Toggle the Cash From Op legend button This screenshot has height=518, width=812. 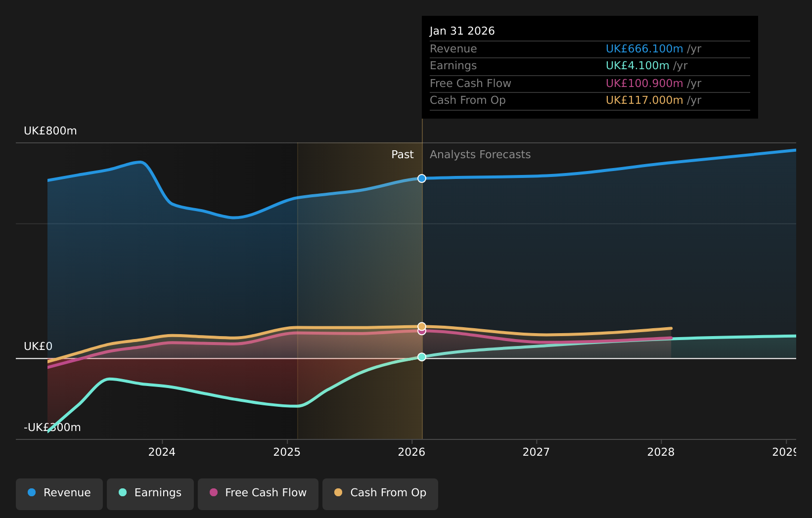coord(380,494)
